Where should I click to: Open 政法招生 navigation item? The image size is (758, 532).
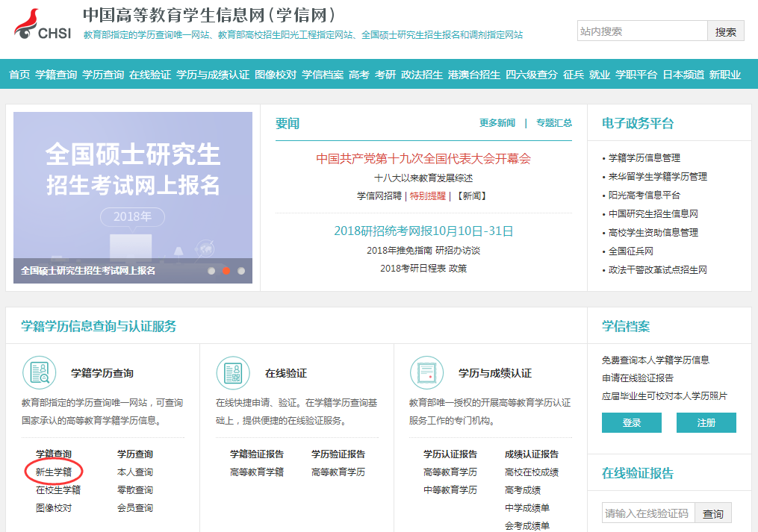[422, 75]
